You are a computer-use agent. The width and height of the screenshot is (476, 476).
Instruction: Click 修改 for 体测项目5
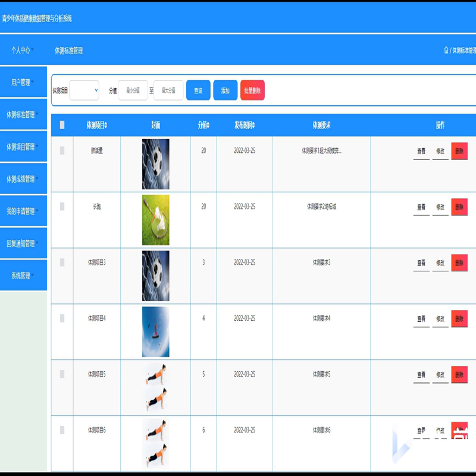(x=440, y=375)
